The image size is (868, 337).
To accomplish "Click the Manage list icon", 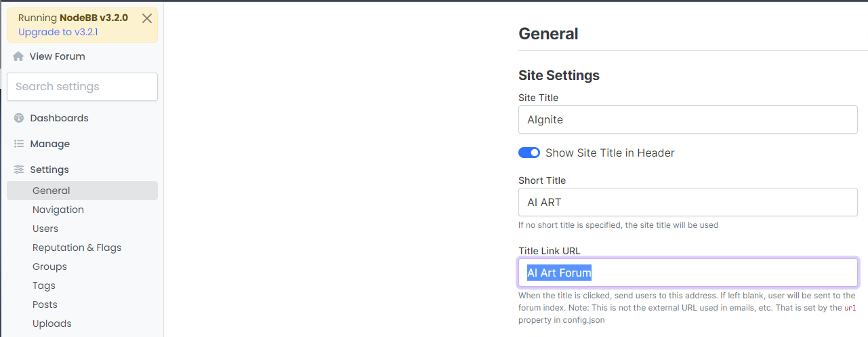I will [x=19, y=144].
